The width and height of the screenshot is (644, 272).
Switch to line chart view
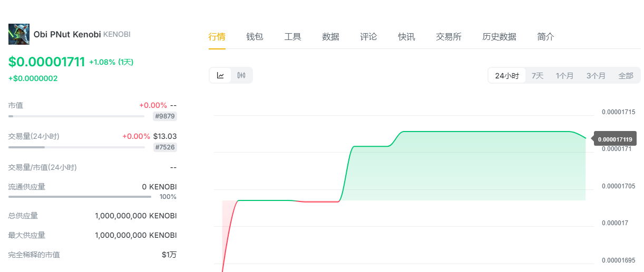220,75
